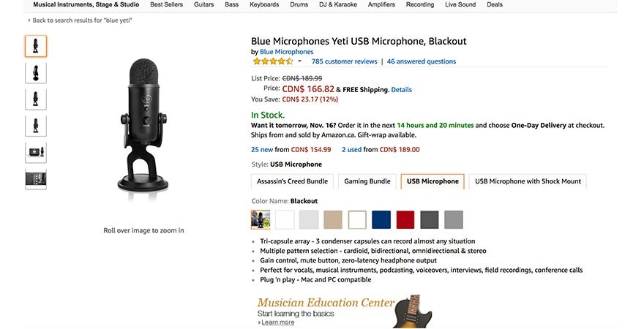Open the Guitars category menu
The width and height of the screenshot is (644, 329).
pos(204,4)
